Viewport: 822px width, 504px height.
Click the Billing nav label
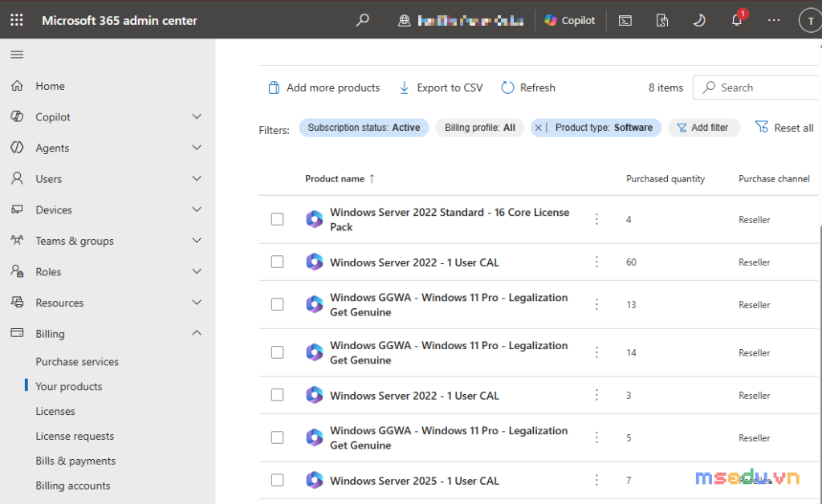tap(50, 334)
